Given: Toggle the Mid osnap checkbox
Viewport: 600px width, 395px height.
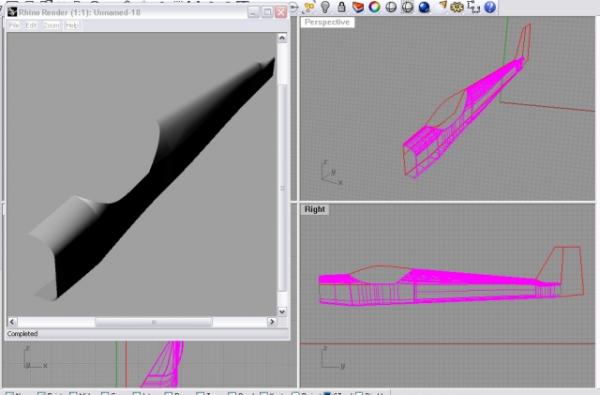Looking at the screenshot, I should pos(73,393).
